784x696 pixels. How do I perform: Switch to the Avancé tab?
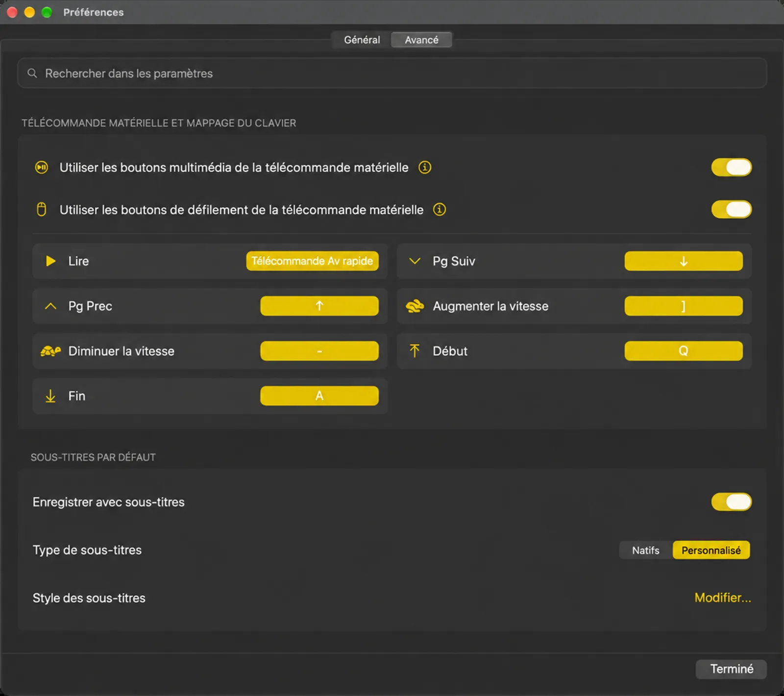pyautogui.click(x=421, y=40)
